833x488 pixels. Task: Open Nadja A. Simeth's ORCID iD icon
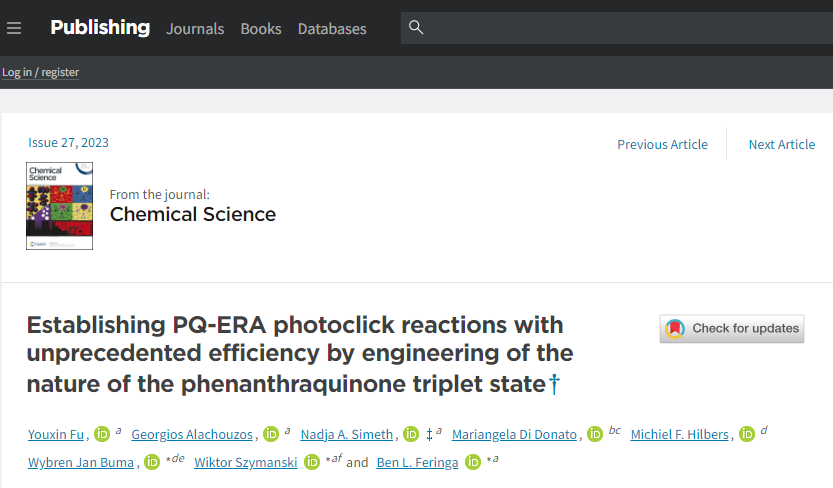(411, 434)
